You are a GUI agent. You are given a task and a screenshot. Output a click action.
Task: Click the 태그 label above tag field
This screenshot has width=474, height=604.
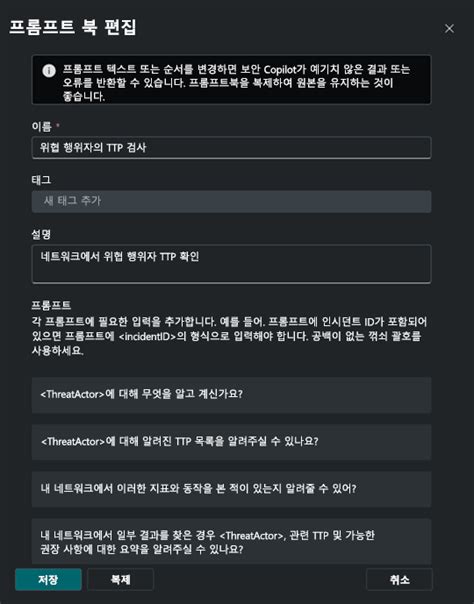point(41,180)
